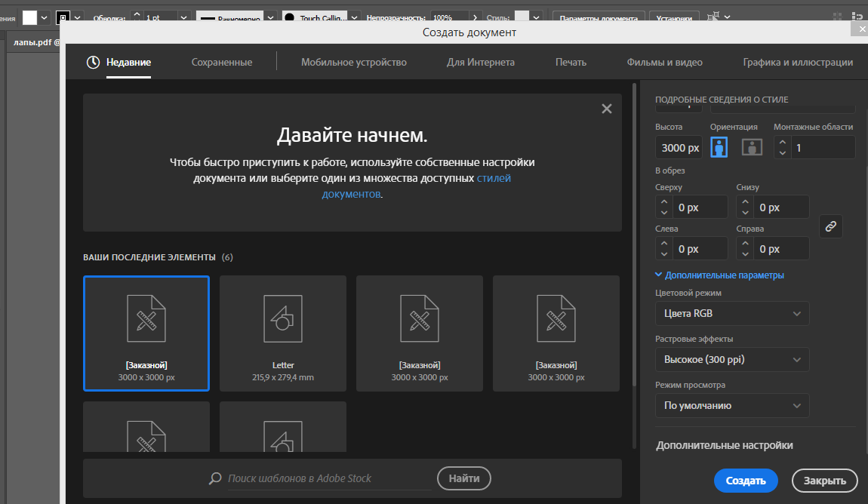Select portrait orientation icon
Viewport: 868px width, 504px height.
pyautogui.click(x=719, y=148)
